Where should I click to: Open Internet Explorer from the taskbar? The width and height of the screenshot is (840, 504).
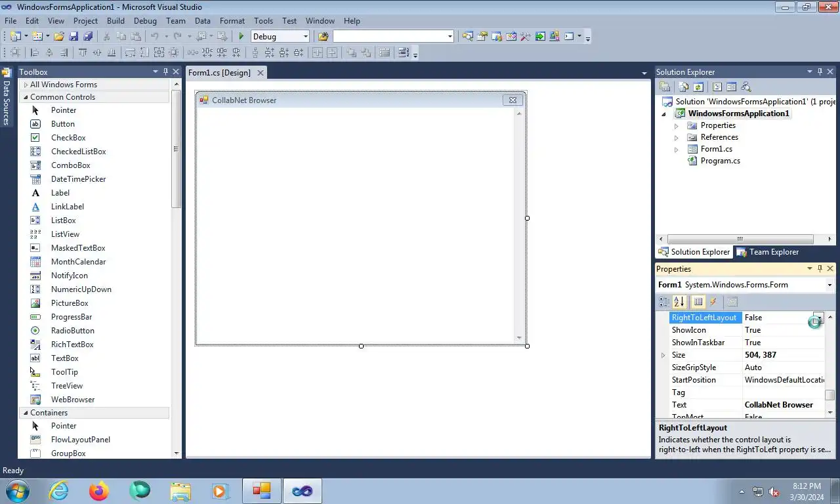[x=58, y=491]
